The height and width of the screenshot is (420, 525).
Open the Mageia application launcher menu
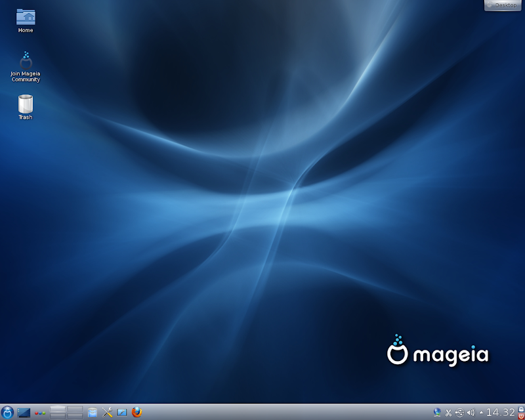[7, 412]
